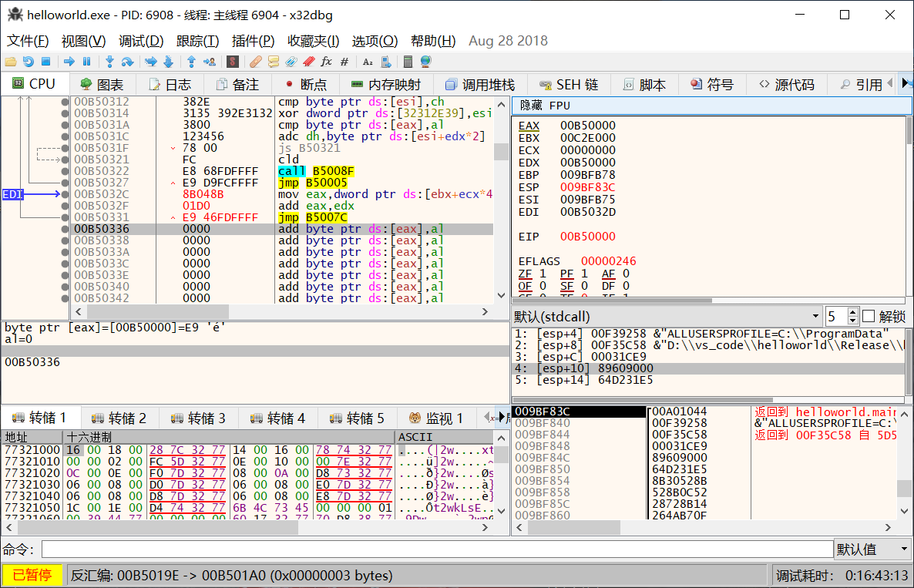The width and height of the screenshot is (914, 588).
Task: Toggle the PF flag value
Action: pos(584,274)
